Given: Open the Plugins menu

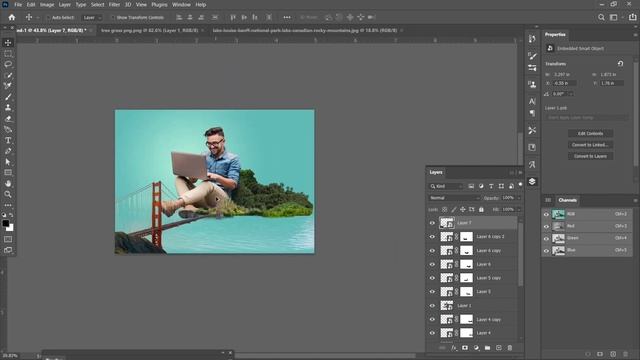Looking at the screenshot, I should [159, 4].
